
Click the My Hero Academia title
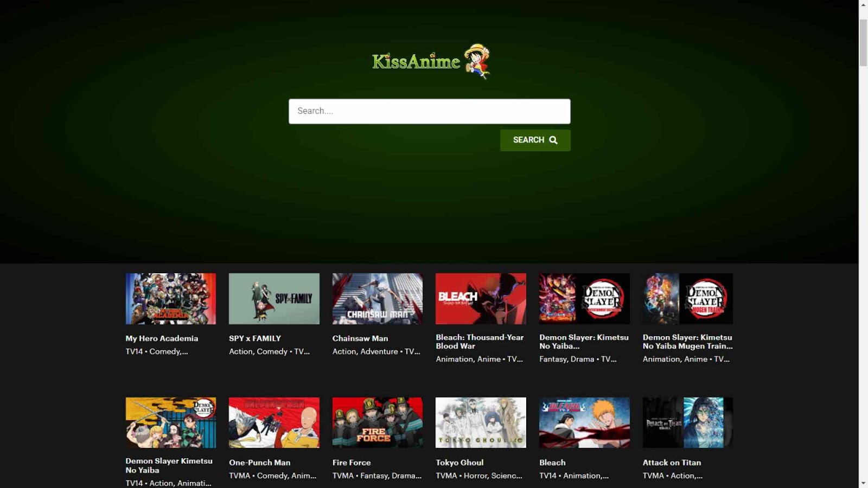coord(162,338)
